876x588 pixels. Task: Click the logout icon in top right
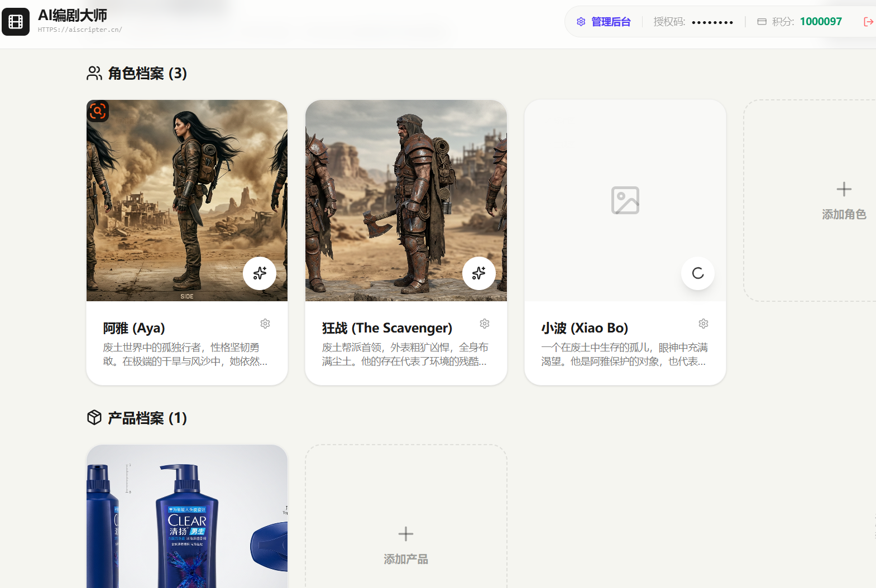click(x=868, y=22)
